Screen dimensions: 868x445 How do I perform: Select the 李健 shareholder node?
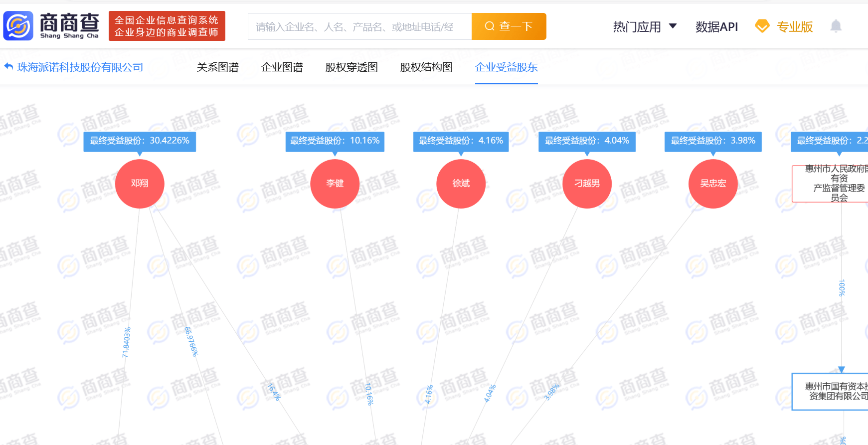click(335, 184)
